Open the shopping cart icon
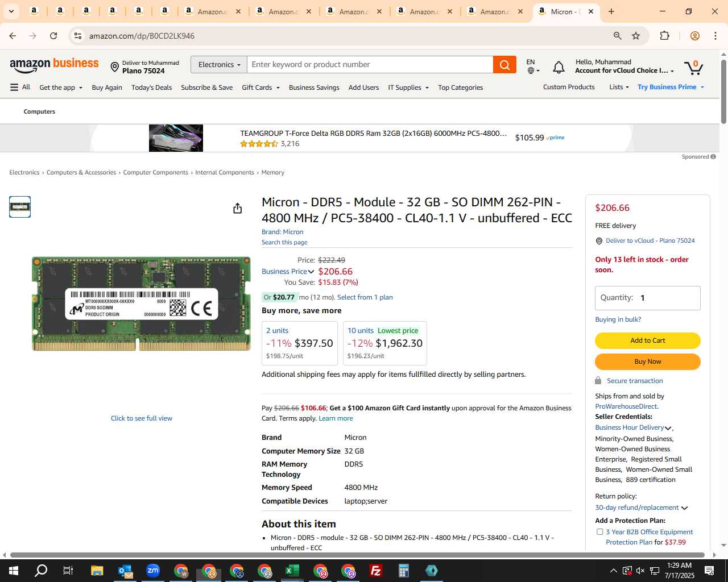This screenshot has width=728, height=582. point(693,67)
